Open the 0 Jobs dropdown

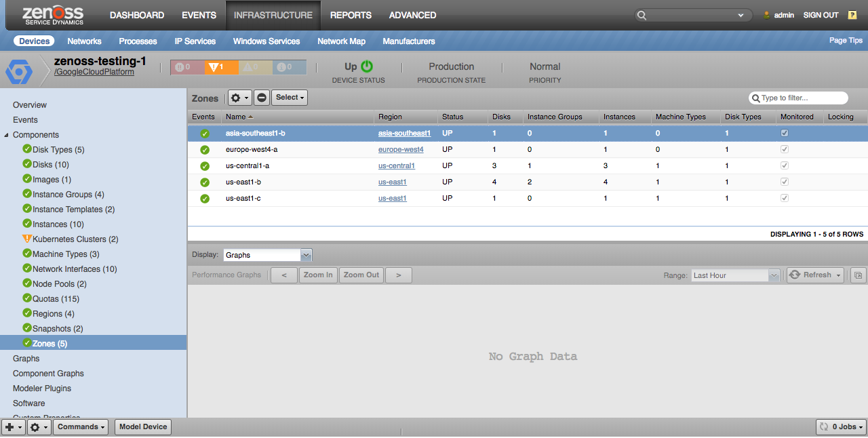click(841, 427)
